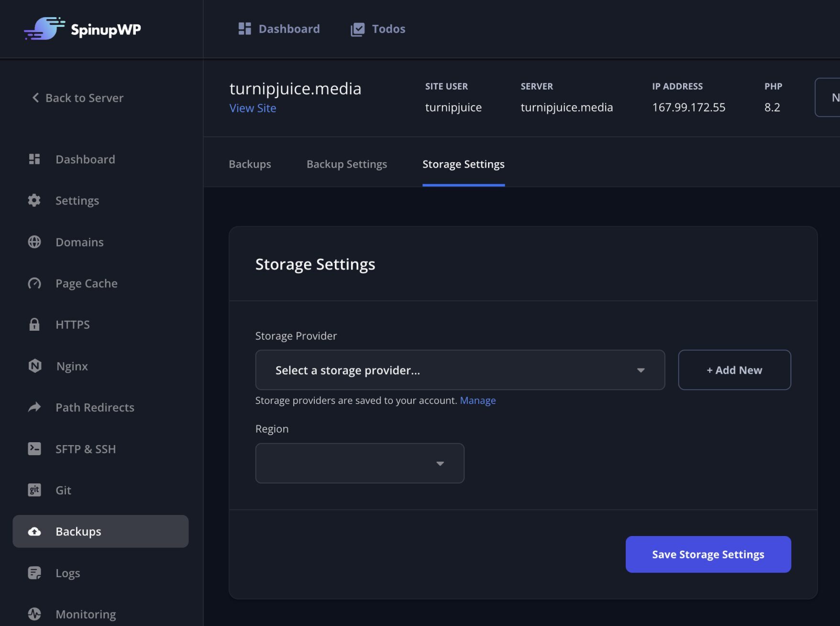This screenshot has height=626, width=840.
Task: Open the top Dashboard grid icon
Action: [244, 29]
